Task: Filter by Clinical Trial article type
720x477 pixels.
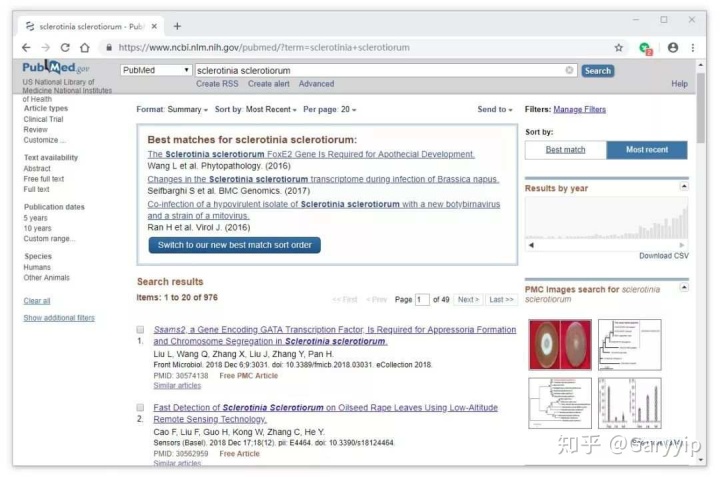Action: coord(43,119)
